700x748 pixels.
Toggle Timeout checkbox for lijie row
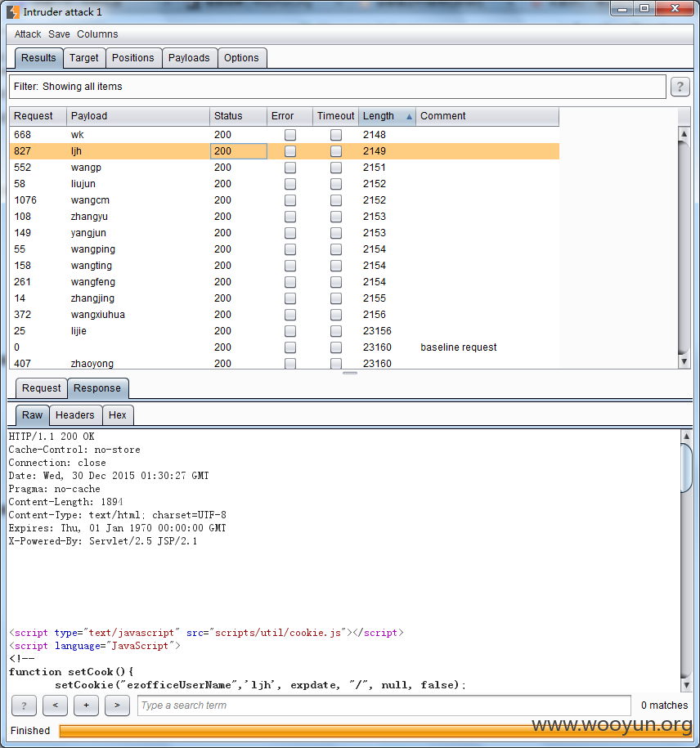click(x=336, y=331)
